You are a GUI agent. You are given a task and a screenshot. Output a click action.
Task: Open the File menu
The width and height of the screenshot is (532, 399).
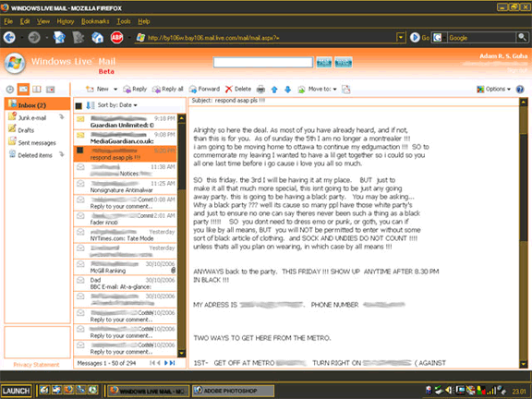click(x=8, y=21)
